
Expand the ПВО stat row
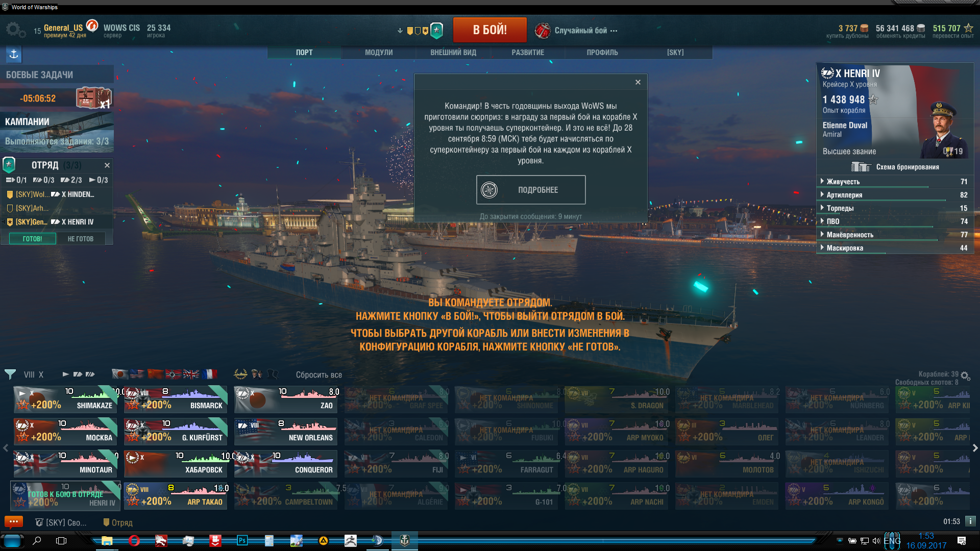[895, 221]
